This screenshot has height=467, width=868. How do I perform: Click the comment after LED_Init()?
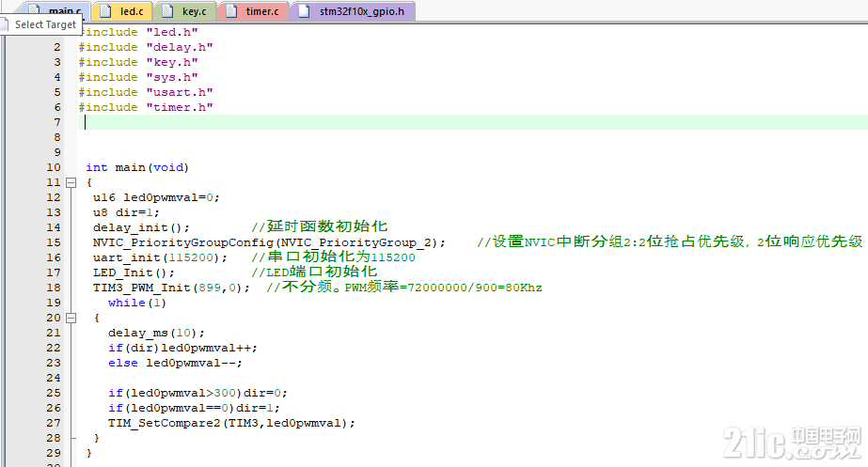tap(314, 272)
